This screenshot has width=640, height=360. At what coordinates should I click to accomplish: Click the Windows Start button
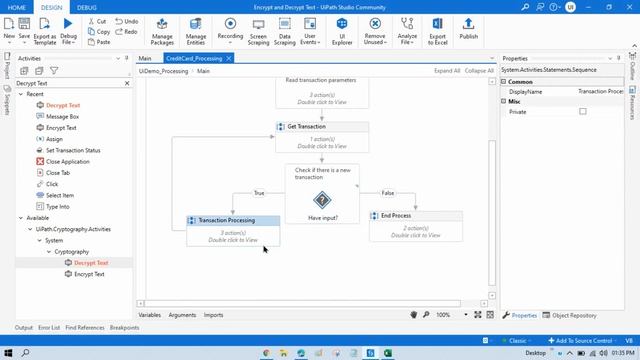(x=8, y=353)
